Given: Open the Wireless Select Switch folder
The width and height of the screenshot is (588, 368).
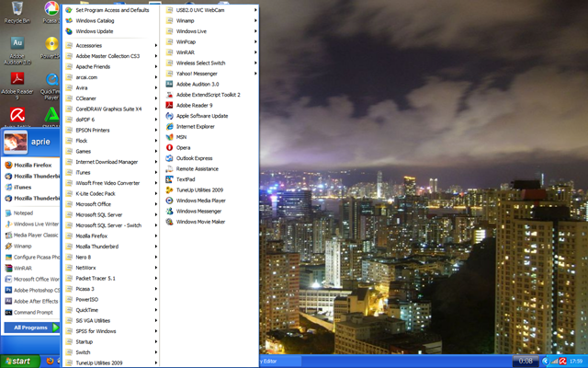Looking at the screenshot, I should (209, 63).
